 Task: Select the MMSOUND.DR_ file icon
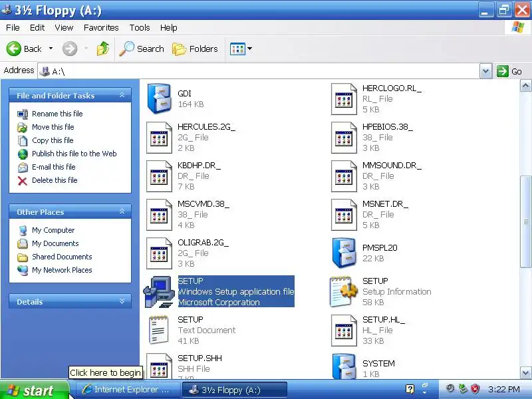[x=344, y=176]
